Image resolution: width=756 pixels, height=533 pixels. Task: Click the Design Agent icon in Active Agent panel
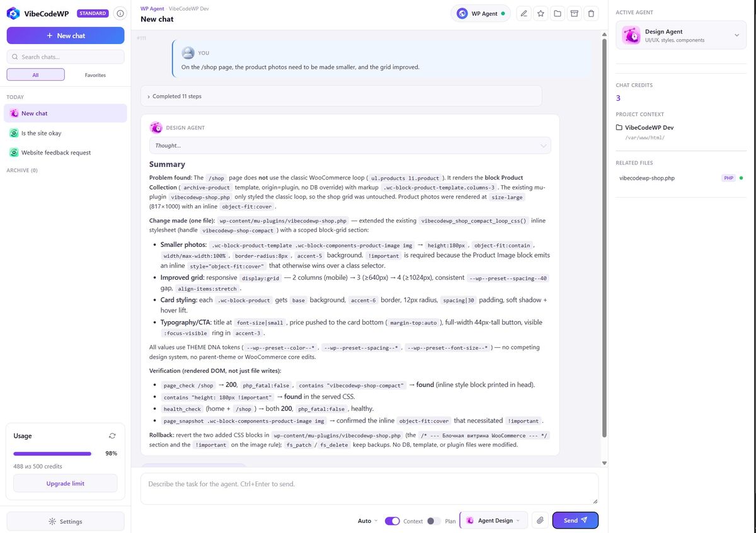pos(631,35)
